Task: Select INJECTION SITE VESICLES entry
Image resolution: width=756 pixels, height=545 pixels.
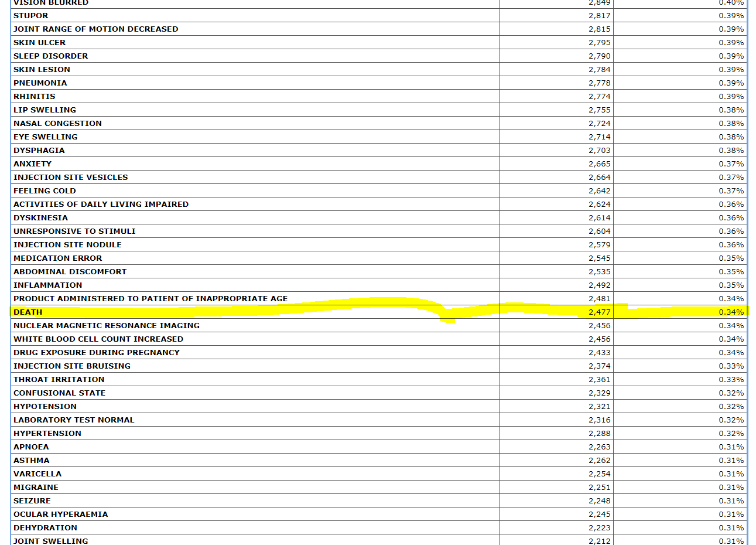Action: (71, 178)
